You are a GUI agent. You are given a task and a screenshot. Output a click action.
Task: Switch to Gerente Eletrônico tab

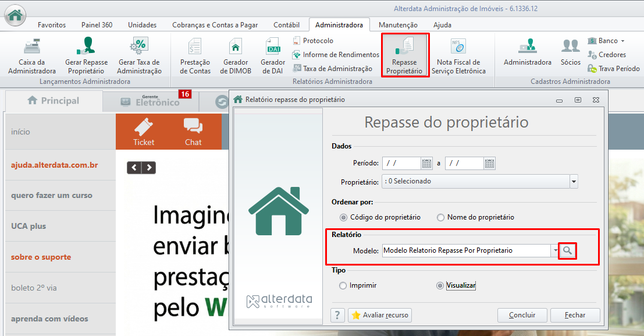click(150, 101)
